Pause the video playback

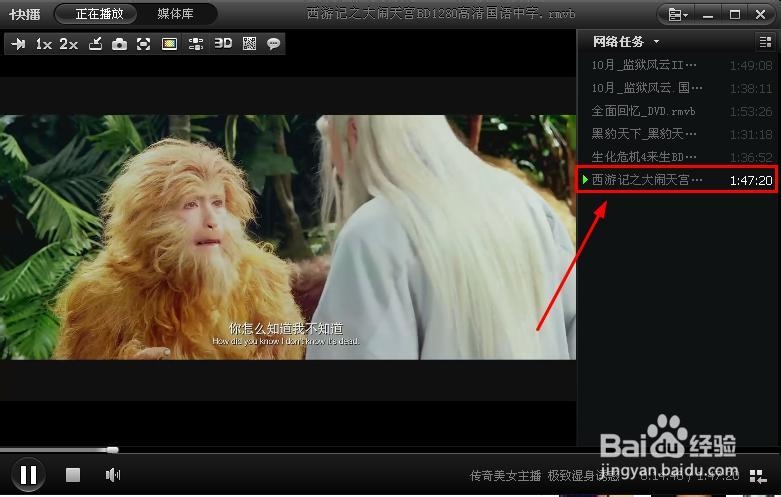pyautogui.click(x=28, y=475)
